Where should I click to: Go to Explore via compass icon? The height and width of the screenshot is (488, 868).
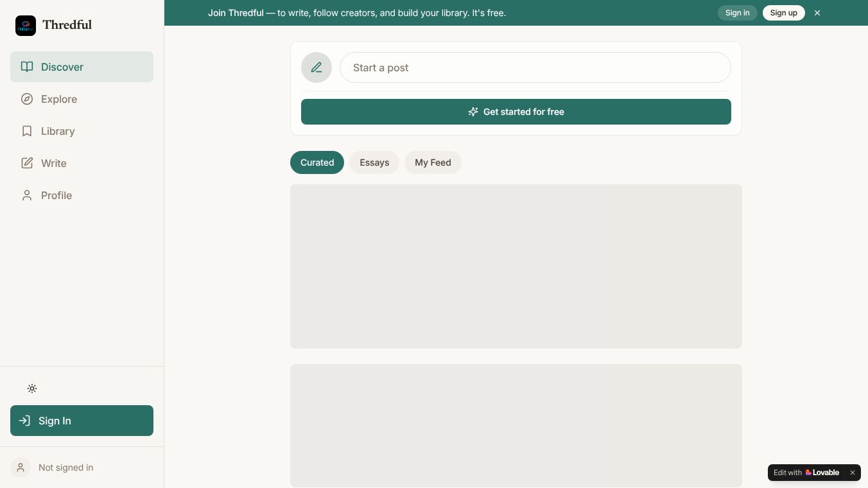tap(27, 99)
